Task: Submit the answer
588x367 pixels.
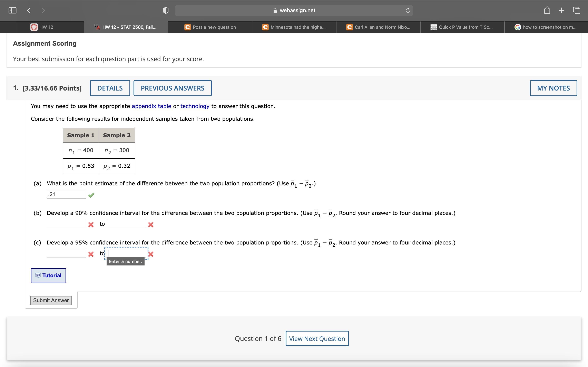Action: tap(51, 300)
